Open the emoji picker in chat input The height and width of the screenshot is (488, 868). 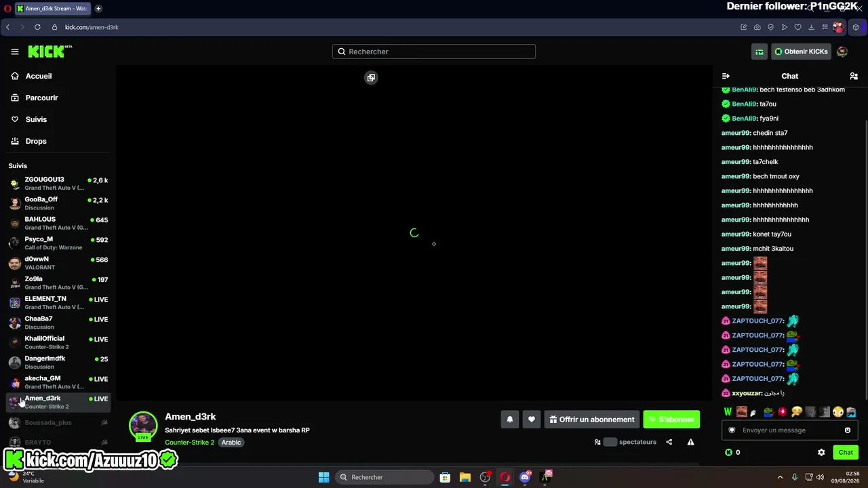[x=848, y=430]
